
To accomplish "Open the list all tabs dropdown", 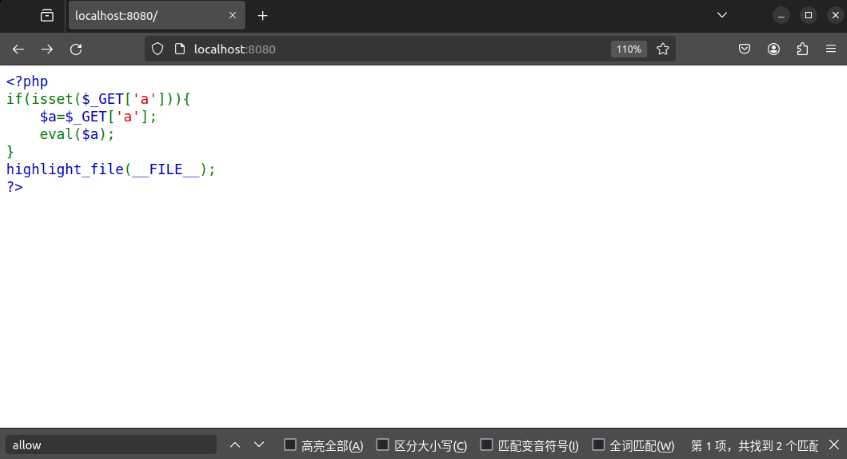I will click(x=723, y=15).
